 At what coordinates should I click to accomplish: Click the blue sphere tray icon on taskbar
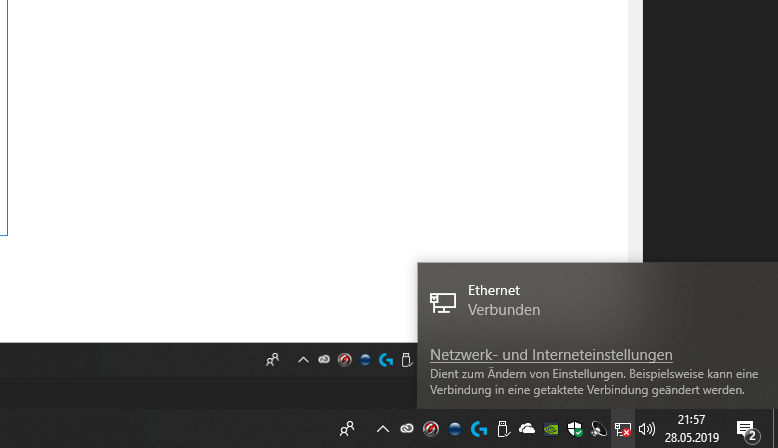454,429
